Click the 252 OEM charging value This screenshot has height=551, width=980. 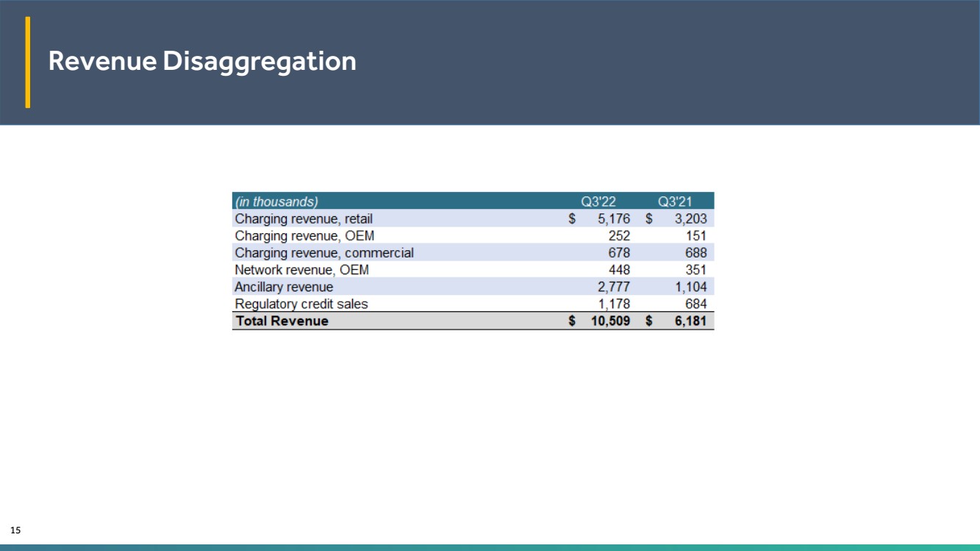coord(619,235)
